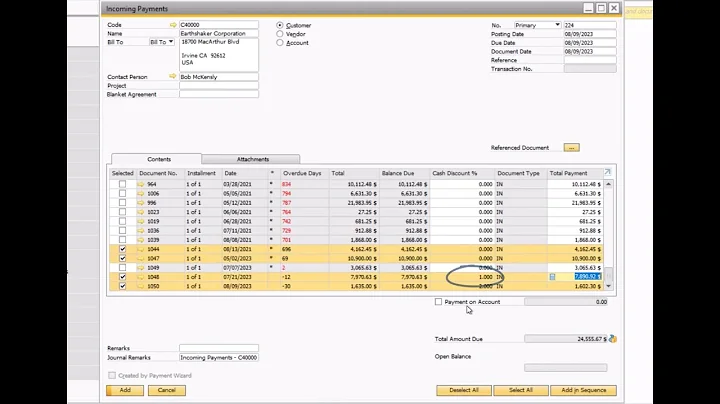Click the expand table icon above the scrollbar
720x404 pixels.
click(x=608, y=172)
